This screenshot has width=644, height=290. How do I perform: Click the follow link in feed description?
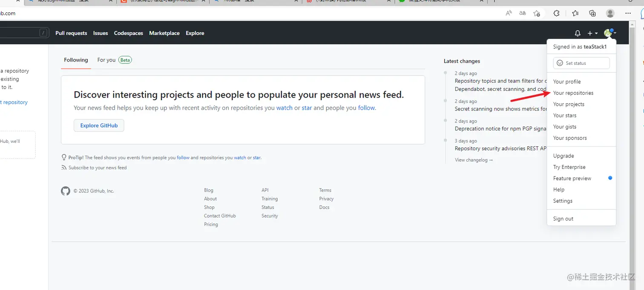click(x=366, y=108)
